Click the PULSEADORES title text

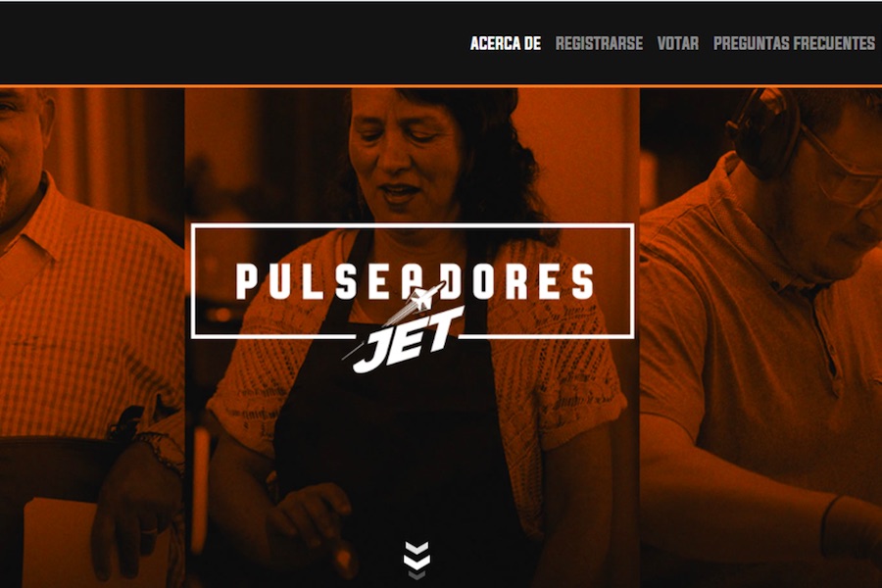[x=415, y=281]
